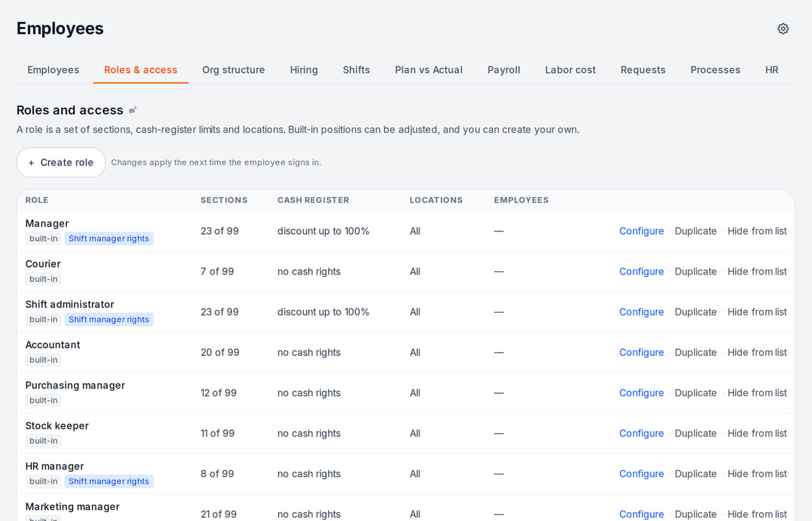Click the "7 of 99" sections value
Viewport: 812px width, 521px height.
pos(217,271)
